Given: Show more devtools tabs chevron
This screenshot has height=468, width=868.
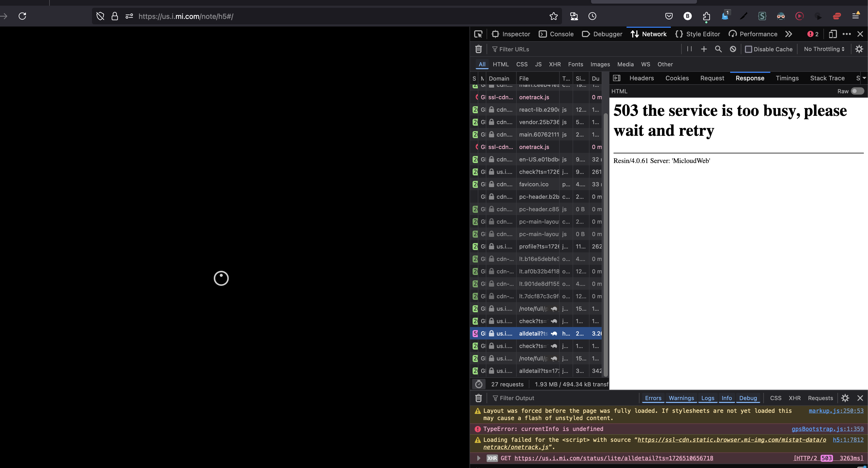Looking at the screenshot, I should coord(788,34).
